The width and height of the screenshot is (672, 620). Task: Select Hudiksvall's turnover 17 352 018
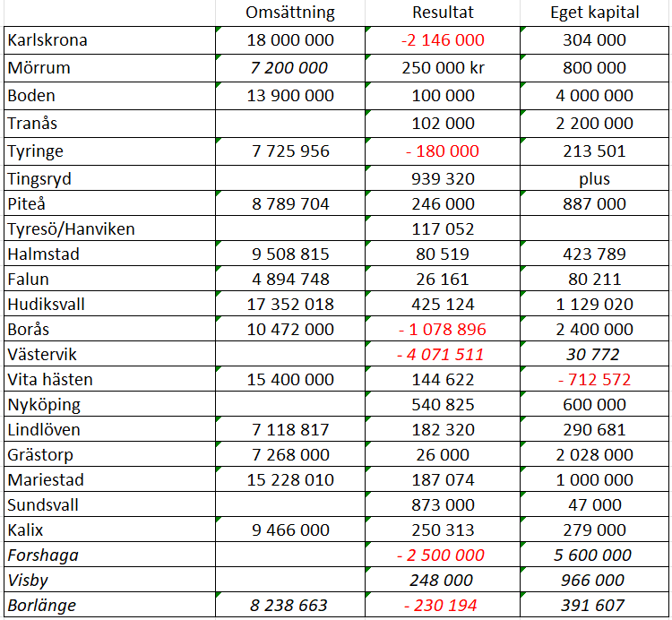pos(290,304)
